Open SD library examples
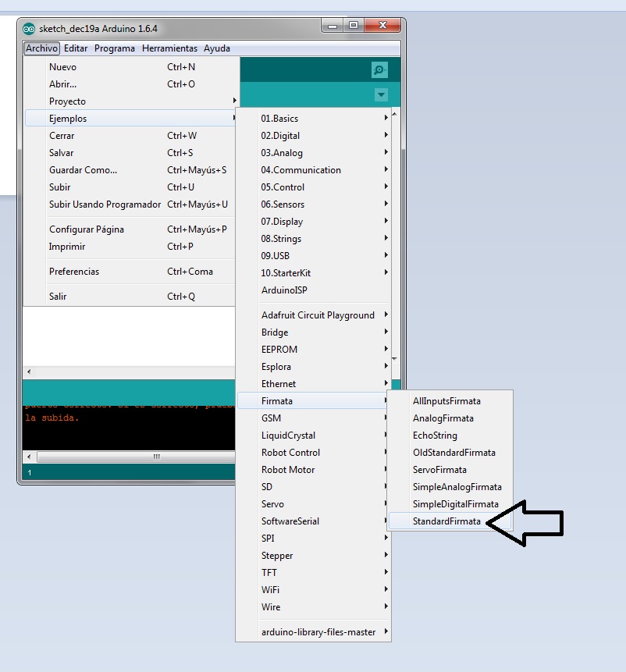Screen dimensions: 626x672 [313, 486]
